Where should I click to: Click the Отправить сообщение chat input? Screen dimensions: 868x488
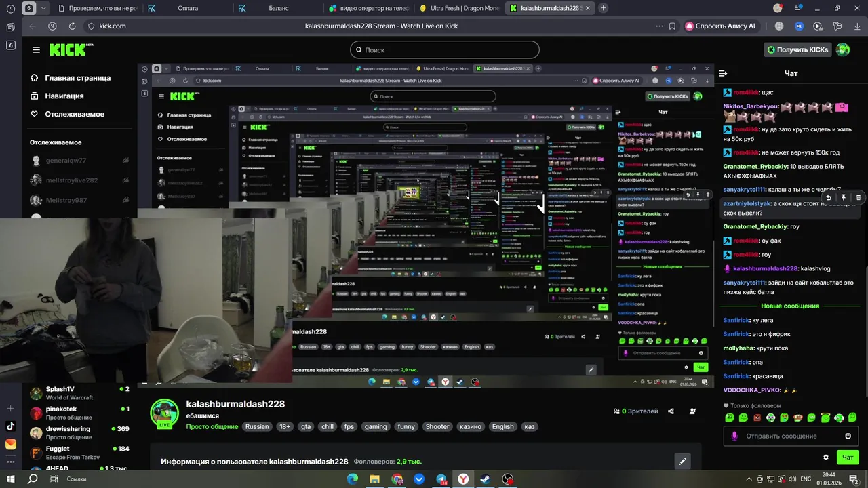(790, 436)
